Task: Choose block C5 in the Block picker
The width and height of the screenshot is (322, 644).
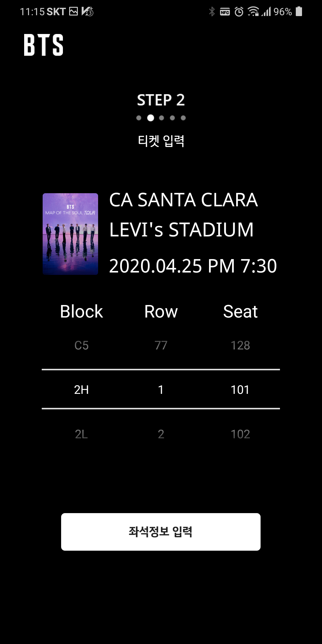Action: click(x=81, y=345)
